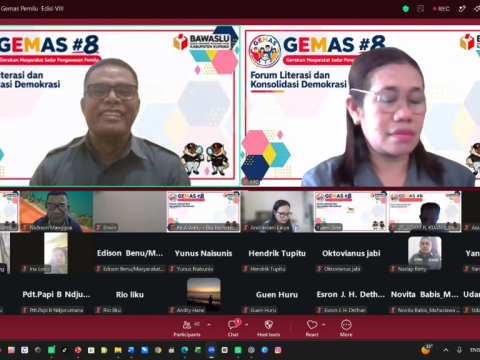Click the React heart icon
The image size is (480, 360).
click(312, 324)
